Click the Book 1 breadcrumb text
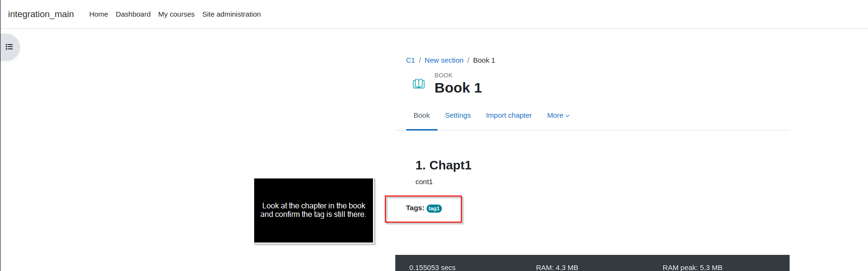The image size is (868, 271). point(484,60)
